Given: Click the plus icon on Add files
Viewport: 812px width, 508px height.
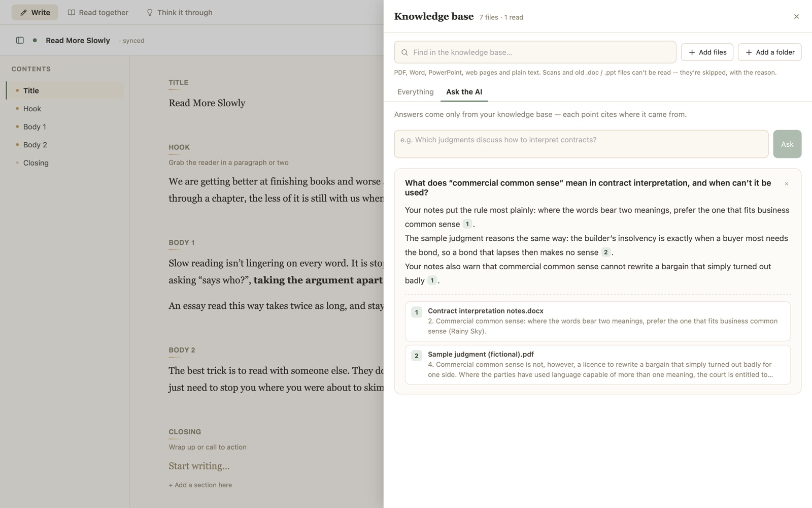Looking at the screenshot, I should pyautogui.click(x=692, y=52).
